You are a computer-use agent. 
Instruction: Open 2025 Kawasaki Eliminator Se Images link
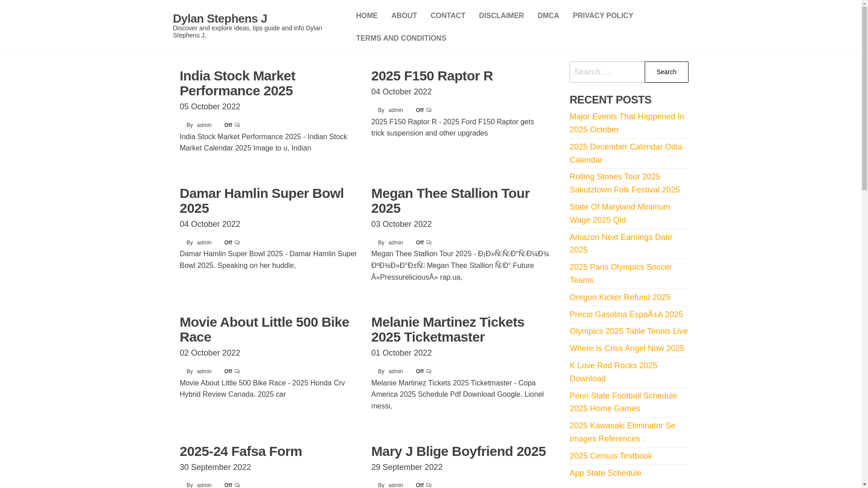[622, 432]
